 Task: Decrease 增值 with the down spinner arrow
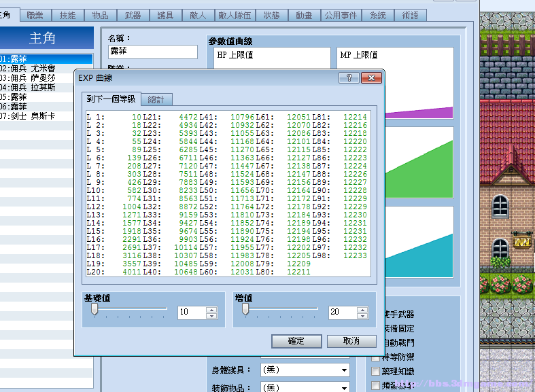click(x=362, y=316)
